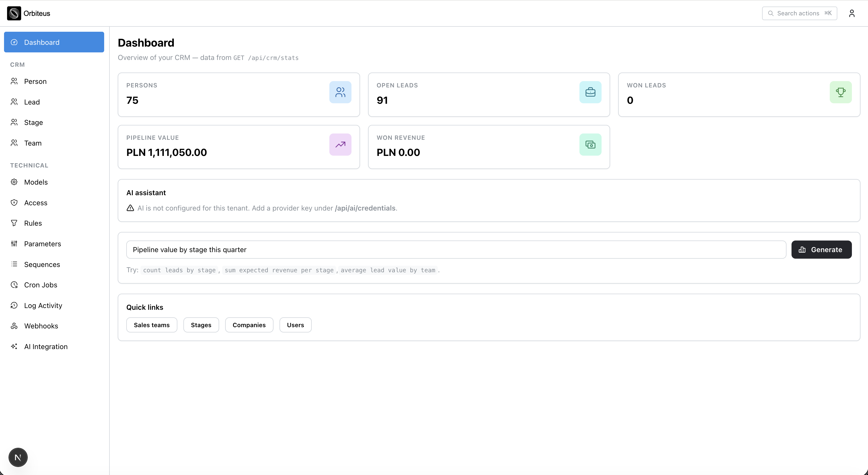Open the Lead section
This screenshot has height=475, width=868.
[x=54, y=102]
